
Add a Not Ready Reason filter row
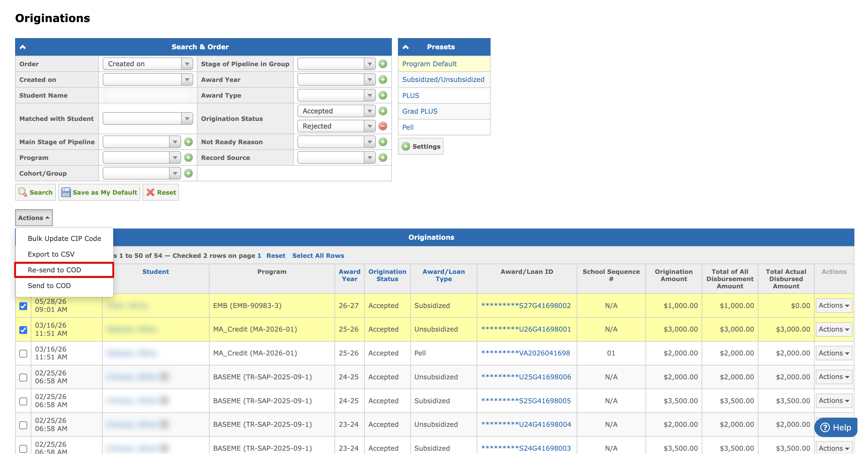point(383,142)
